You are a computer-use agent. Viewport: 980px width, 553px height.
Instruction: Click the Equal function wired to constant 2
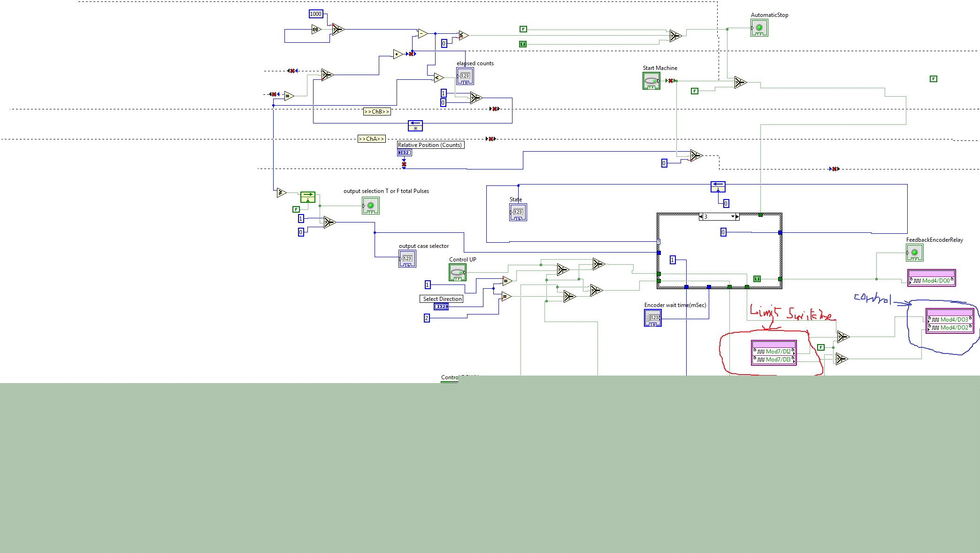[x=506, y=296]
